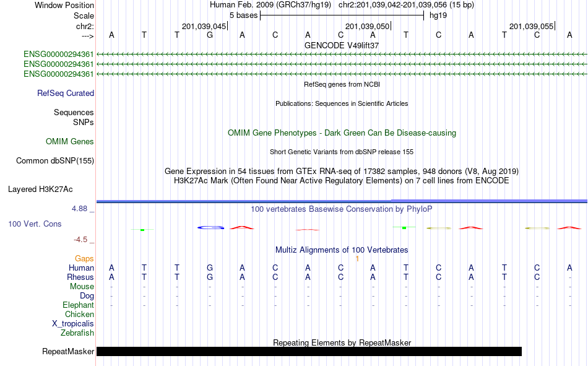
Task: Click the 201,039,055 position marker
Action: click(x=532, y=26)
